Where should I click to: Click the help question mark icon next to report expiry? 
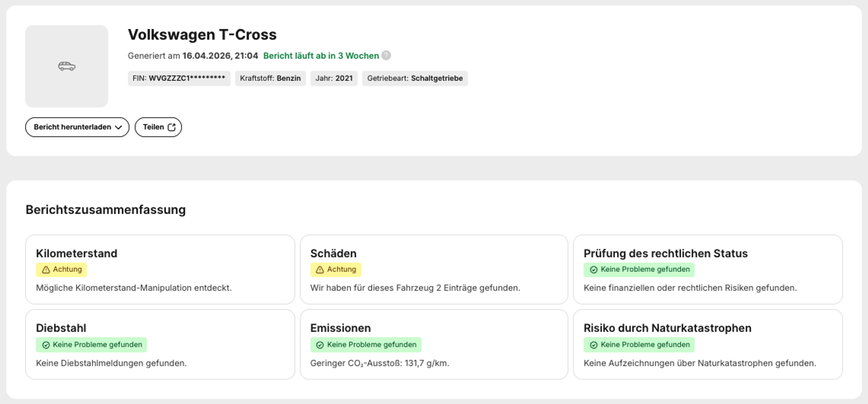[386, 55]
